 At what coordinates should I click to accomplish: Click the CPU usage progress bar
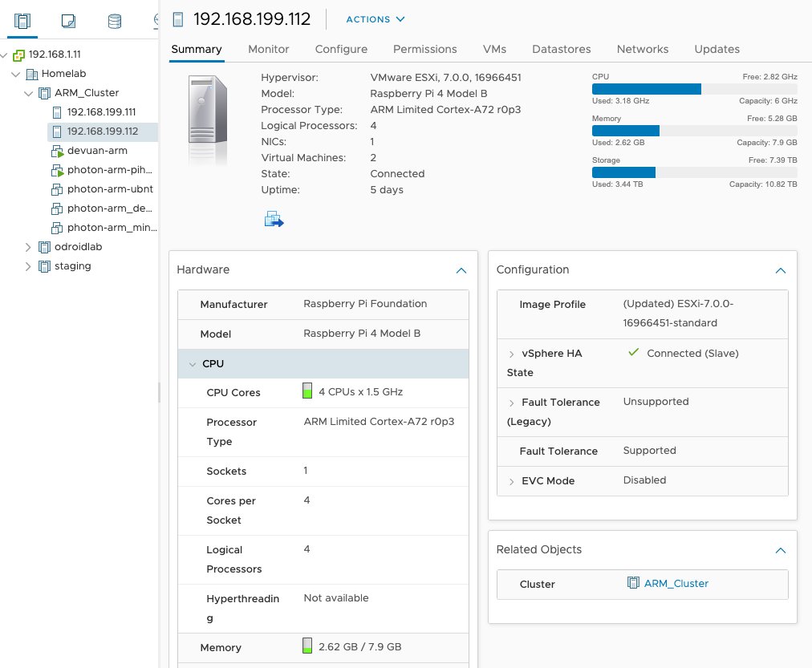[x=694, y=89]
